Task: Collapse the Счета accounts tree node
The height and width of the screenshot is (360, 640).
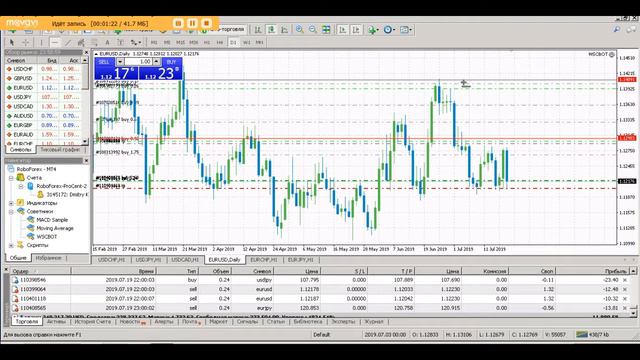Action: click(x=11, y=178)
